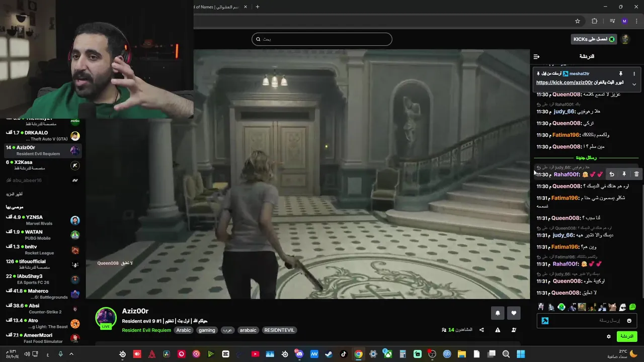Open Fatima196 username asking وين هم
Screen dimensions: 644x362
coord(565,247)
